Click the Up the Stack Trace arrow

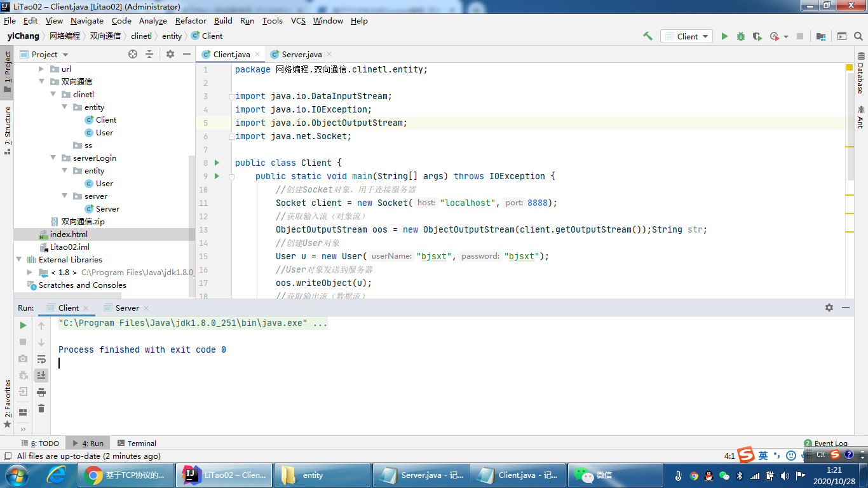(x=41, y=325)
